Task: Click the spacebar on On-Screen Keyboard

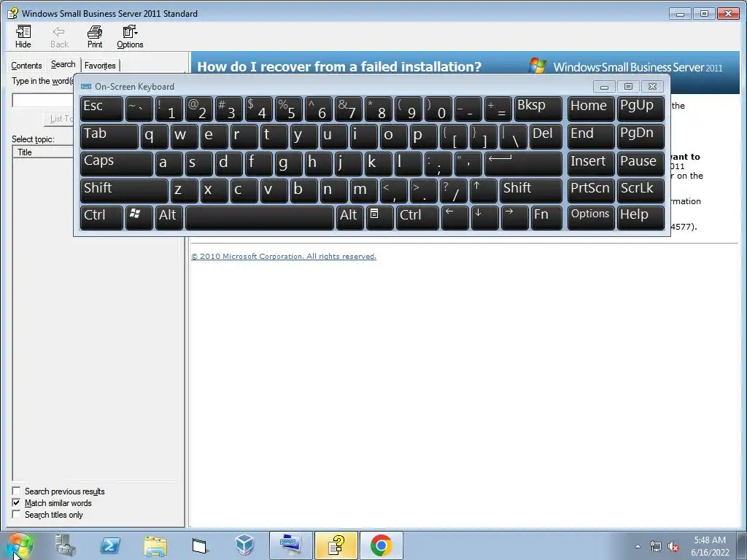Action: coord(260,217)
